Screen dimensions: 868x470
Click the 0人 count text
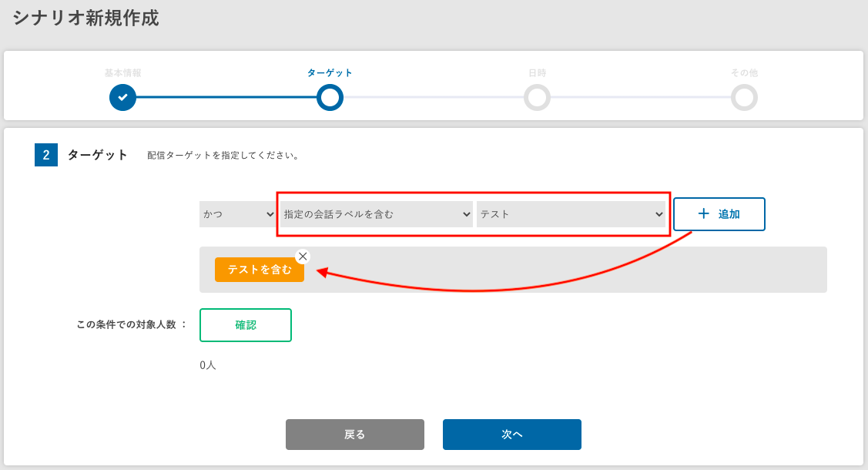(208, 365)
